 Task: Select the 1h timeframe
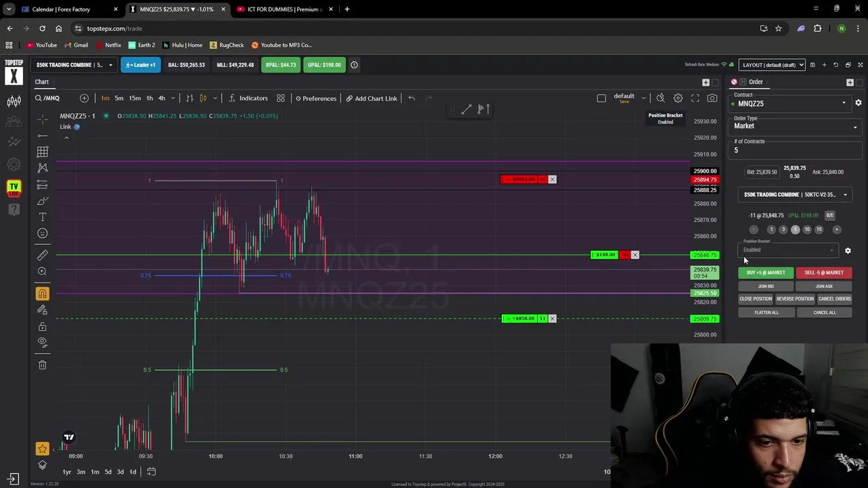(149, 98)
